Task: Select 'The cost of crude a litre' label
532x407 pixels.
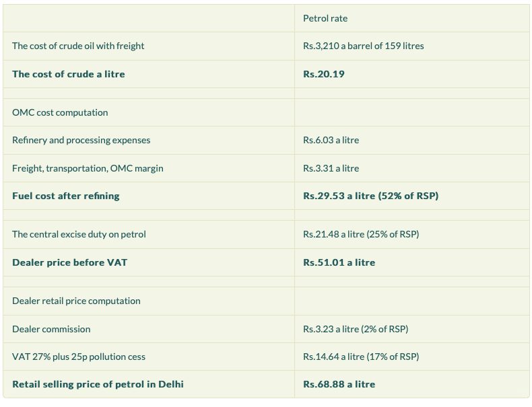Action: click(x=68, y=74)
